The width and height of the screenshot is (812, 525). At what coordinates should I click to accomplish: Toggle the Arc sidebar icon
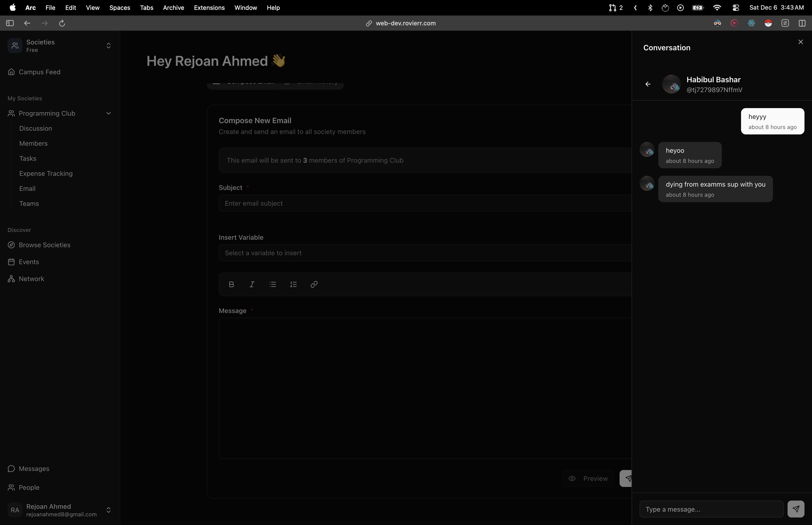10,23
